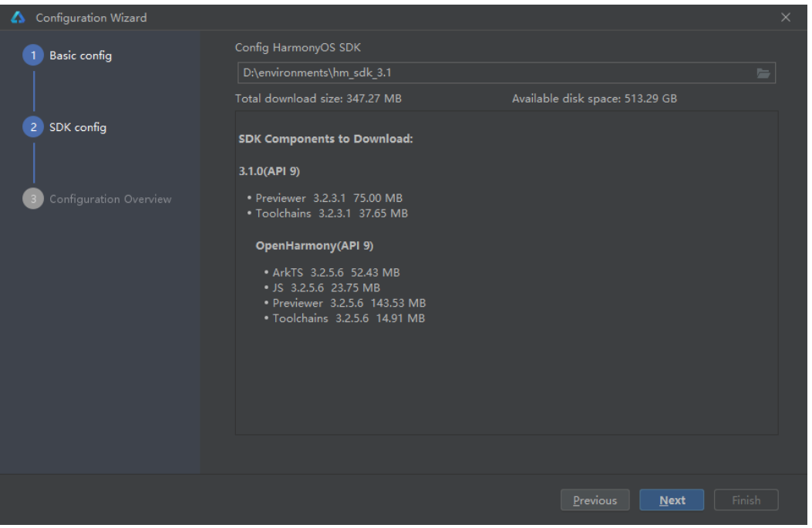This screenshot has width=812, height=528.
Task: Click step number 2 circle
Action: 33,127
